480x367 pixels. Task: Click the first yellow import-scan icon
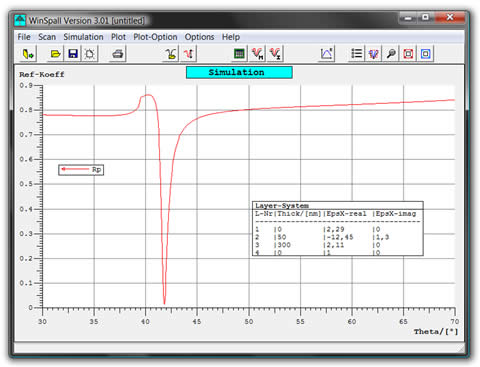[x=28, y=54]
